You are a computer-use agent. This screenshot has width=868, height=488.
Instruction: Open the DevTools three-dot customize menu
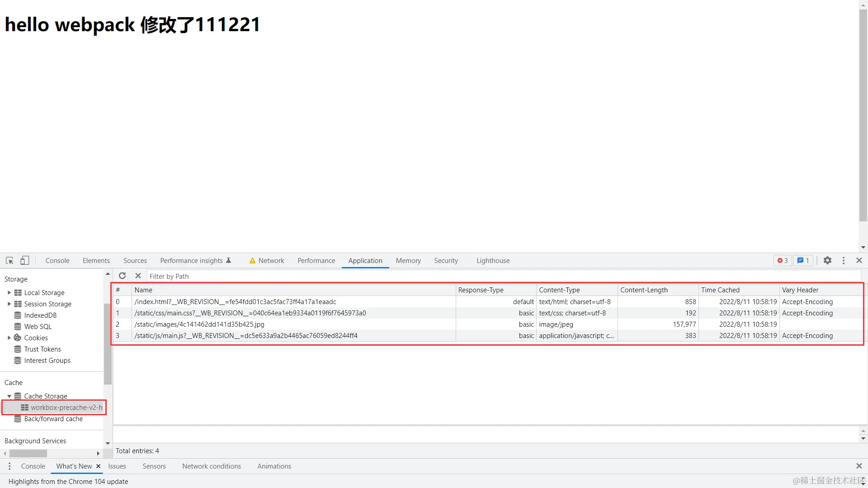[844, 261]
